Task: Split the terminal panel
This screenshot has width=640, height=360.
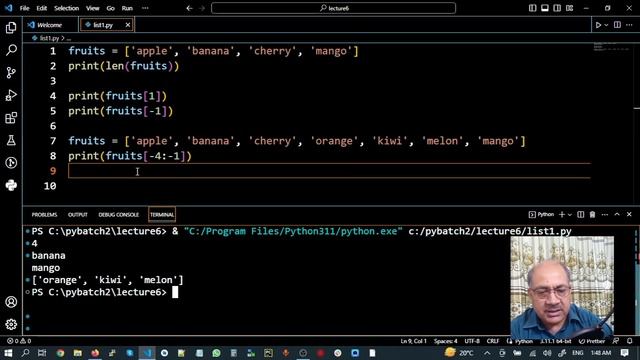Action: tap(580, 214)
